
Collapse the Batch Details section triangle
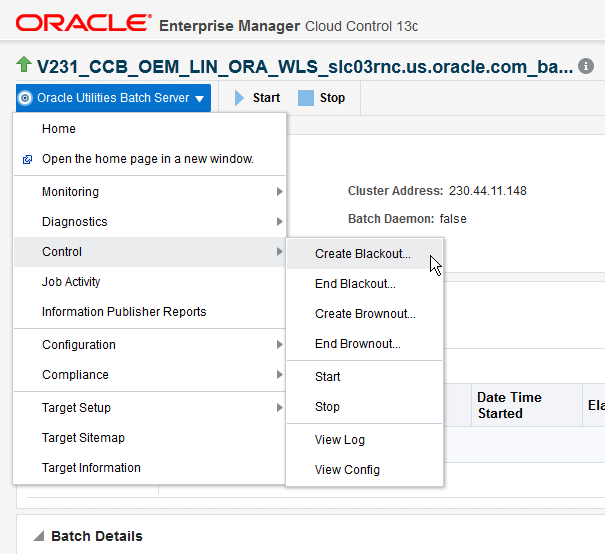pos(39,536)
